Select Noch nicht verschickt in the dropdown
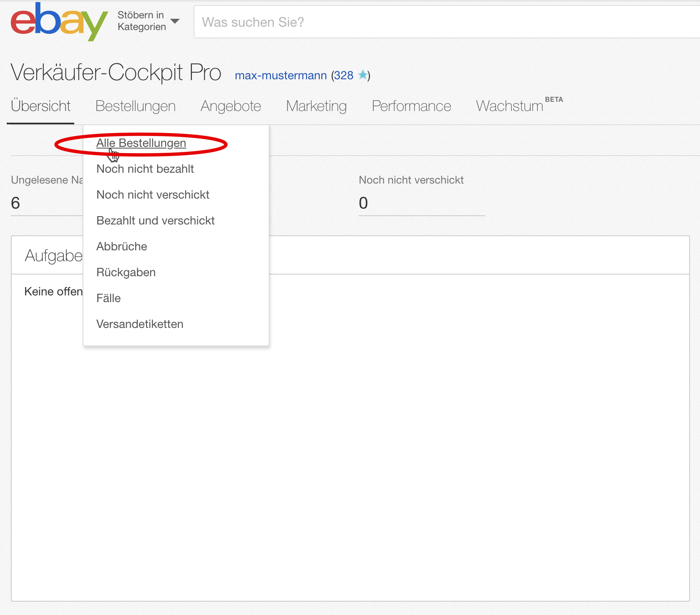 [x=153, y=195]
